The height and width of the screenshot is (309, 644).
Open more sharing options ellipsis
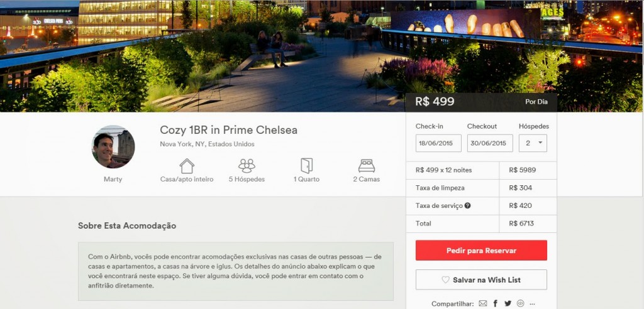tap(532, 305)
